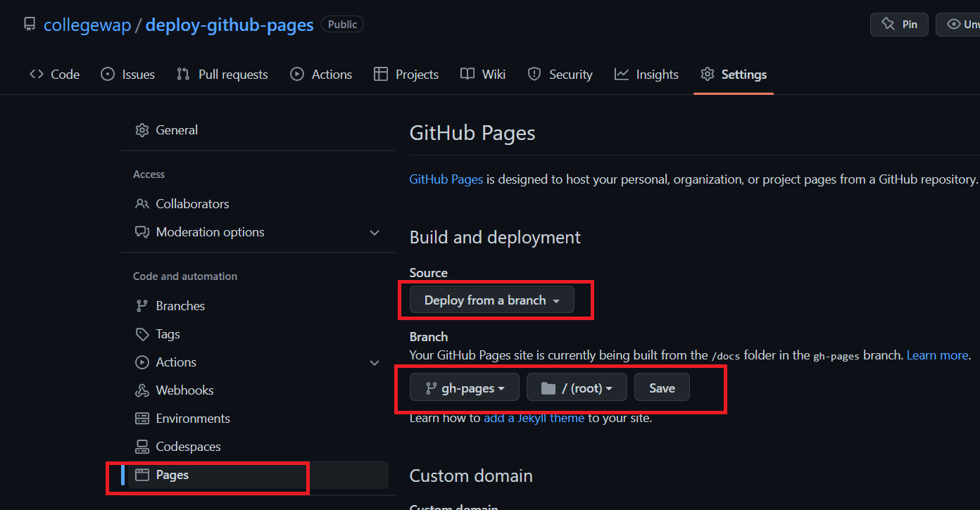This screenshot has height=510, width=980.
Task: Click the Webhooks icon in sidebar
Action: point(142,390)
